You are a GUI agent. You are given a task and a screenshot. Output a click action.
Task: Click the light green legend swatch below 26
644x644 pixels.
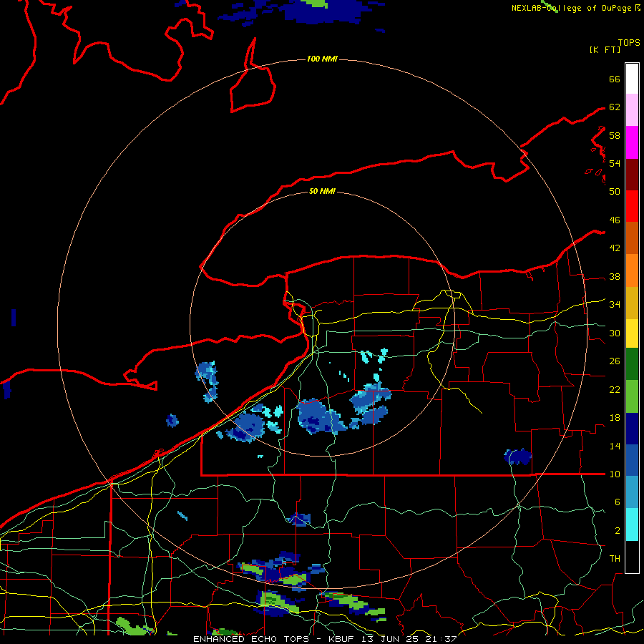[632, 396]
